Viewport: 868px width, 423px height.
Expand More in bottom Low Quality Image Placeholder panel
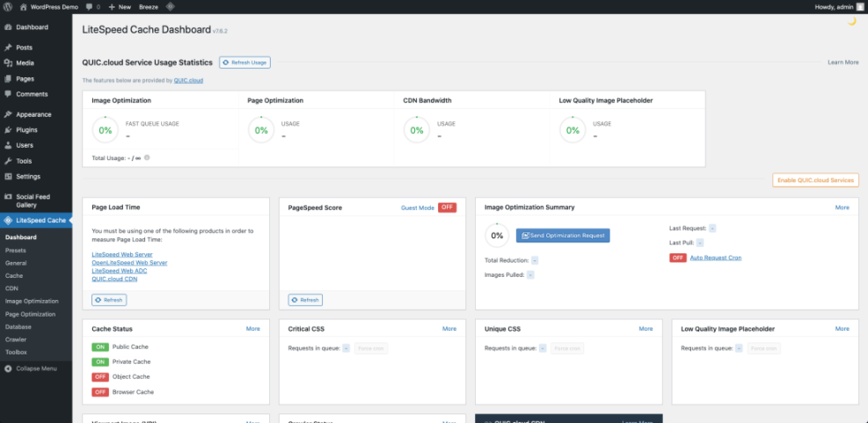[842, 328]
